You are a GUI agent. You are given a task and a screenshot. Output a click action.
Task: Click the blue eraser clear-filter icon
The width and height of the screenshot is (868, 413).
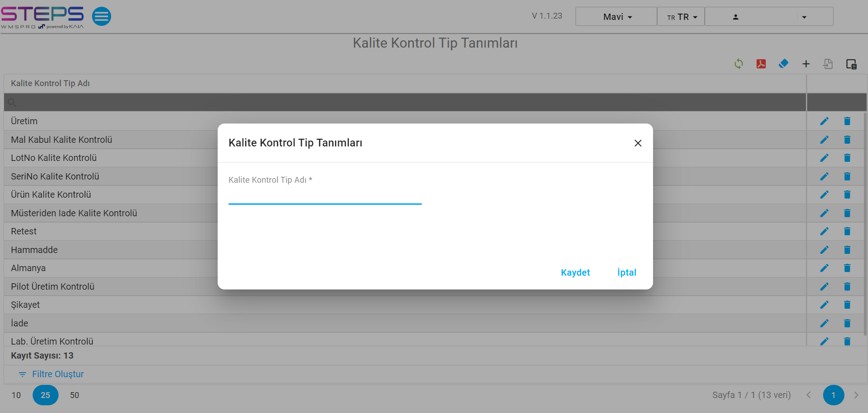[x=783, y=64]
